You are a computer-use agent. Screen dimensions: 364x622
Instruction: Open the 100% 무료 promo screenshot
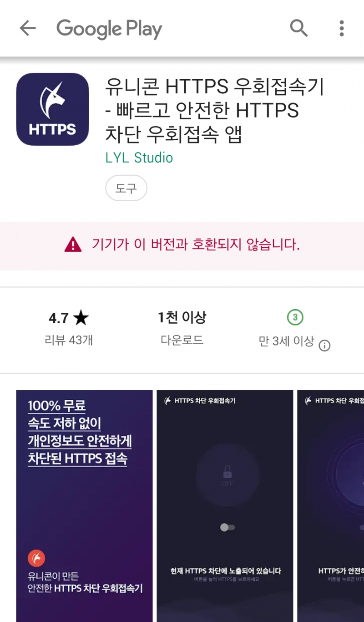point(85,506)
